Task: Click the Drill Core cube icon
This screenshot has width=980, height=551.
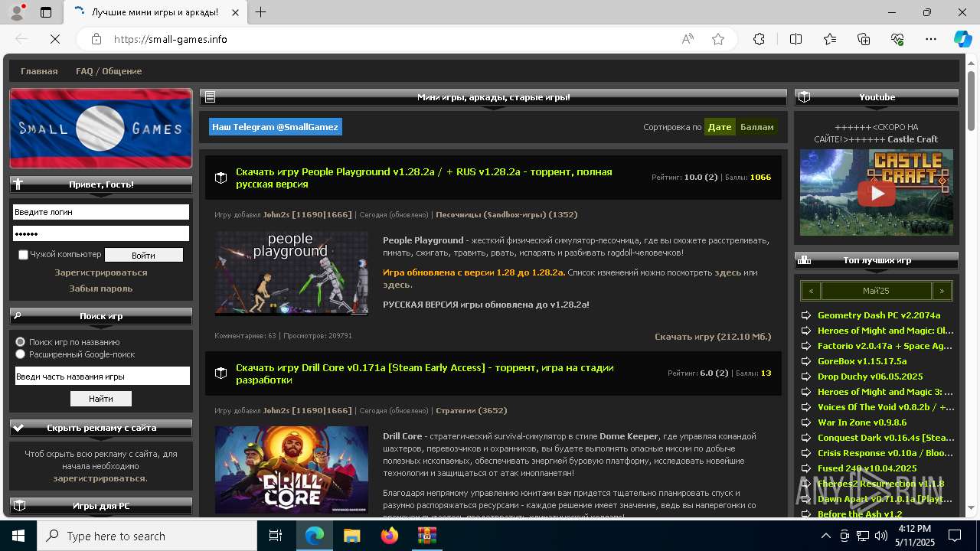Action: pyautogui.click(x=220, y=373)
